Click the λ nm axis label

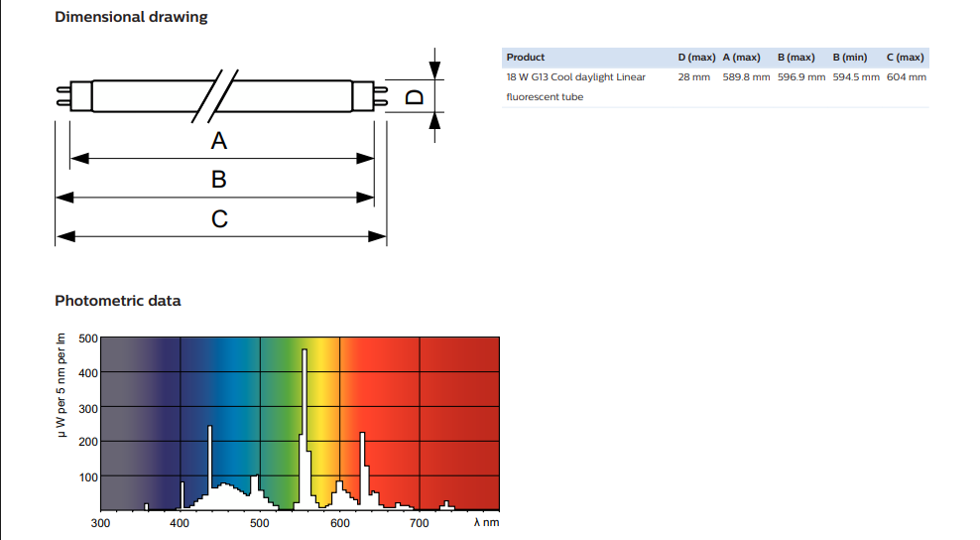486,523
